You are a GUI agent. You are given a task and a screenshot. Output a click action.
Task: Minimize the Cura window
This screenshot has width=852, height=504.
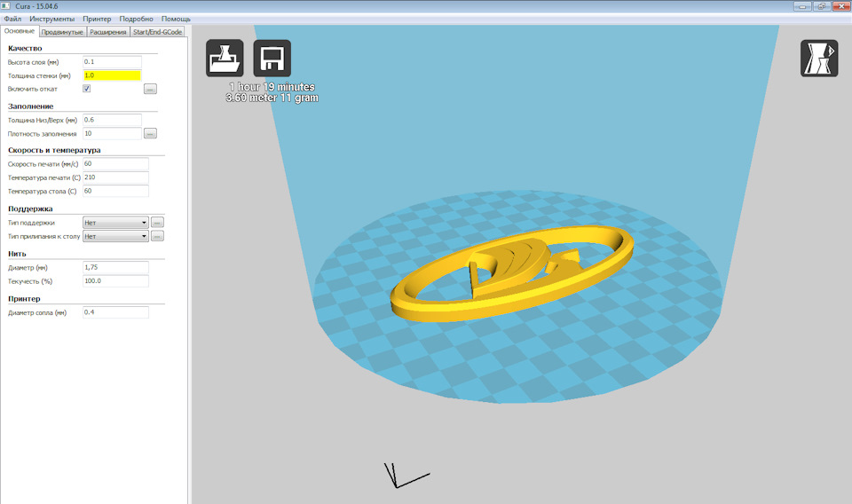click(x=802, y=6)
